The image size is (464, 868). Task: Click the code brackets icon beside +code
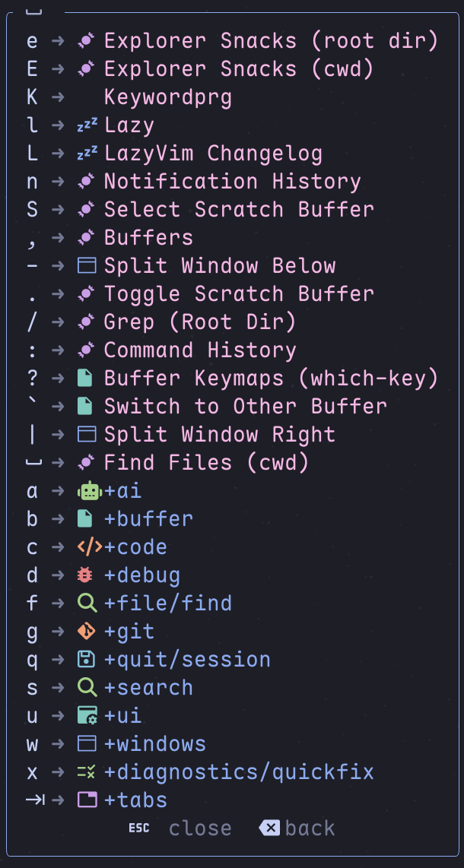[x=89, y=547]
